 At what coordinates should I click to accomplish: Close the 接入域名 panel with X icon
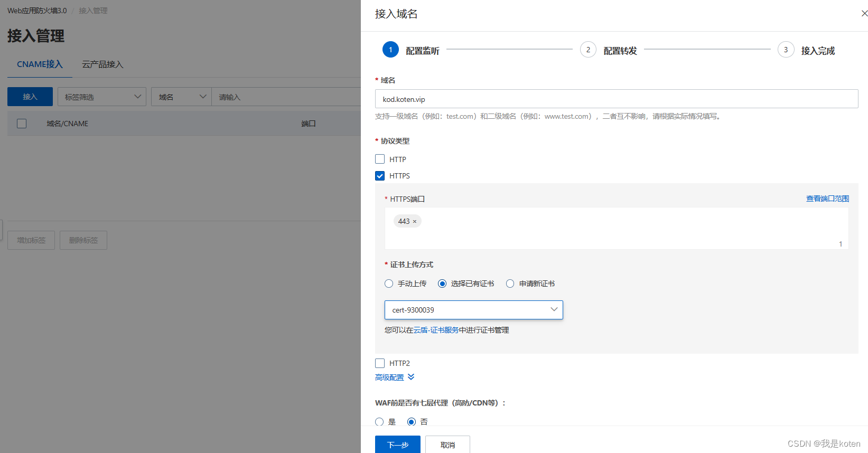864,14
